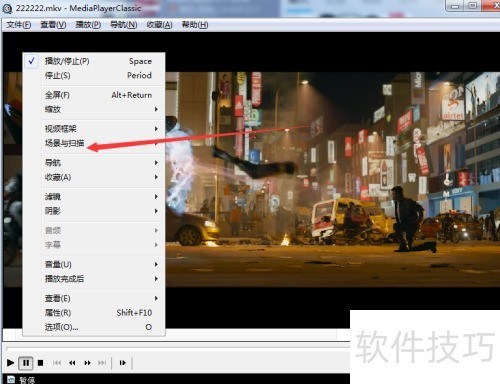Expand the 收藏(A) submenu in the context menu

click(x=94, y=177)
